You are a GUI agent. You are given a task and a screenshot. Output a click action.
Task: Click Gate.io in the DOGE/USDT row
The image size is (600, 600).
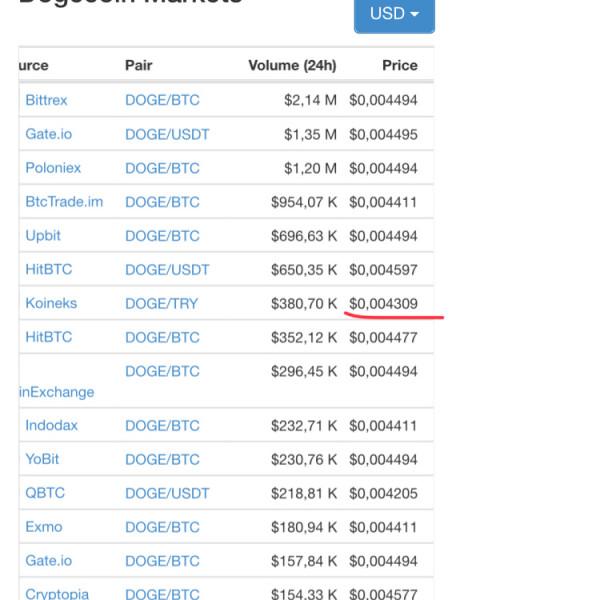48,134
